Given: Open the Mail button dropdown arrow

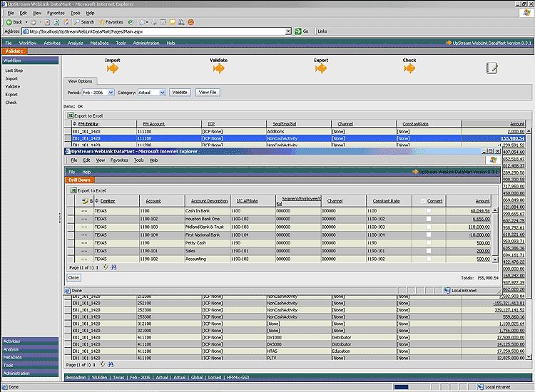Looking at the screenshot, I should pos(147,22).
